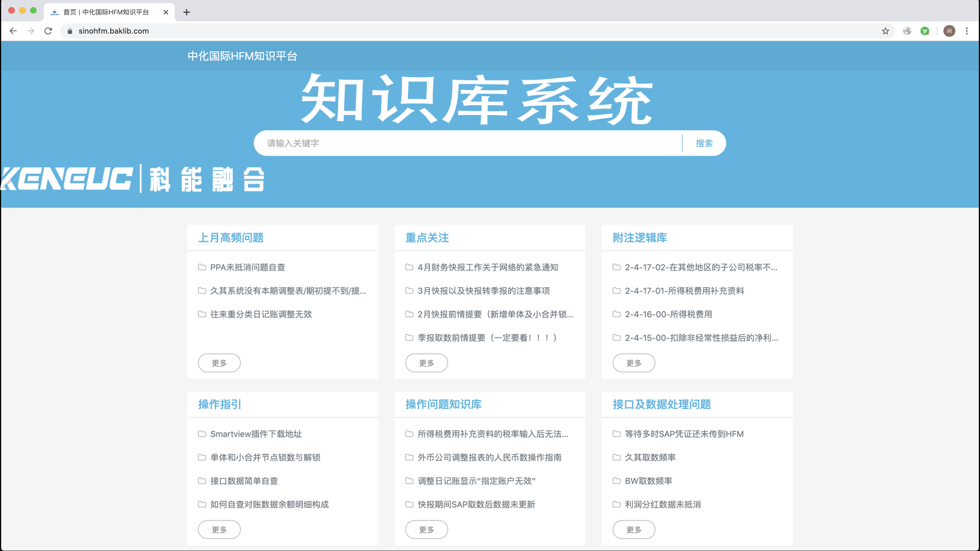Open 往来重分类日记账调整无效 article
Screen dimensions: 980x551
coord(261,314)
